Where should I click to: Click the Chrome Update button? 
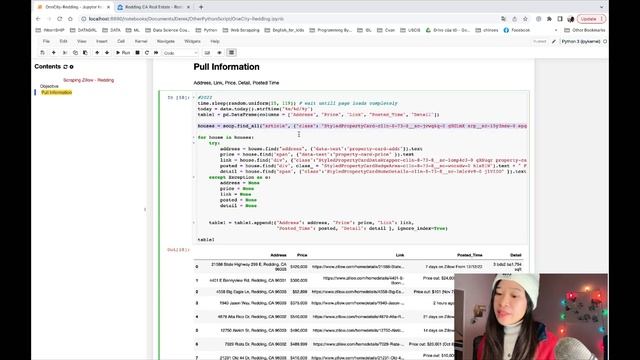point(591,19)
